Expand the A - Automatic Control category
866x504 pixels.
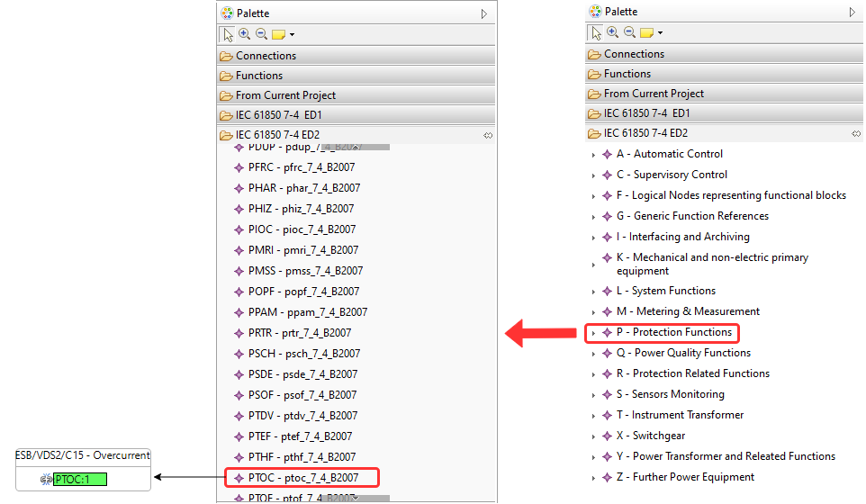point(593,155)
